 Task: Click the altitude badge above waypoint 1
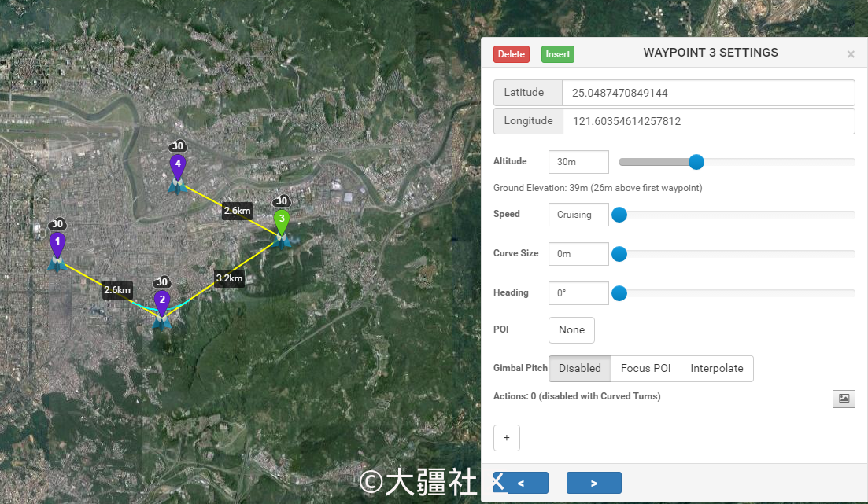[57, 223]
